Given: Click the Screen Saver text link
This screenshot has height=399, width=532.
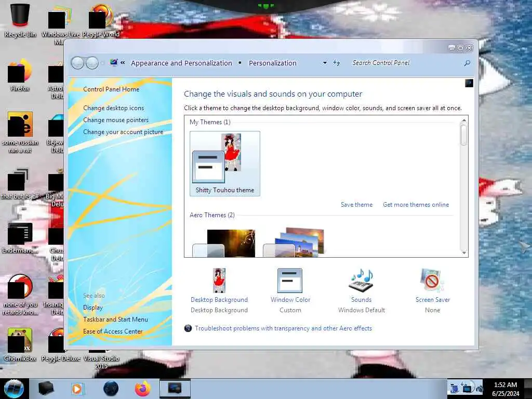Looking at the screenshot, I should (433, 300).
